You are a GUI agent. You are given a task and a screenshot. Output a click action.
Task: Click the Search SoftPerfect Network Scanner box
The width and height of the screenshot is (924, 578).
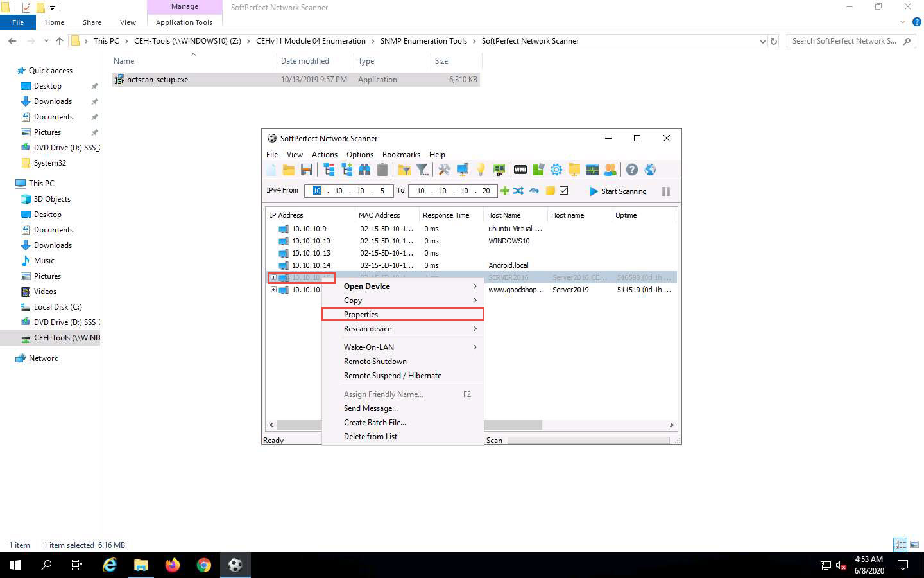[x=850, y=41]
